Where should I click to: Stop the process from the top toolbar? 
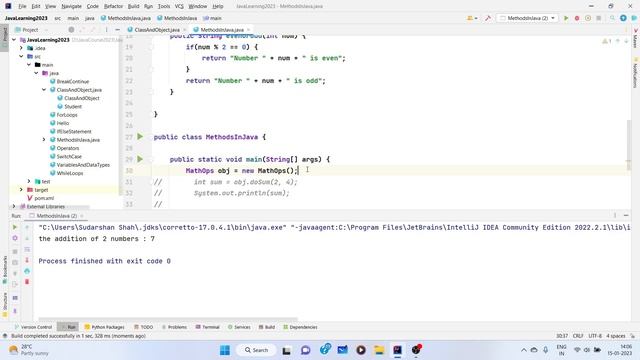click(599, 18)
